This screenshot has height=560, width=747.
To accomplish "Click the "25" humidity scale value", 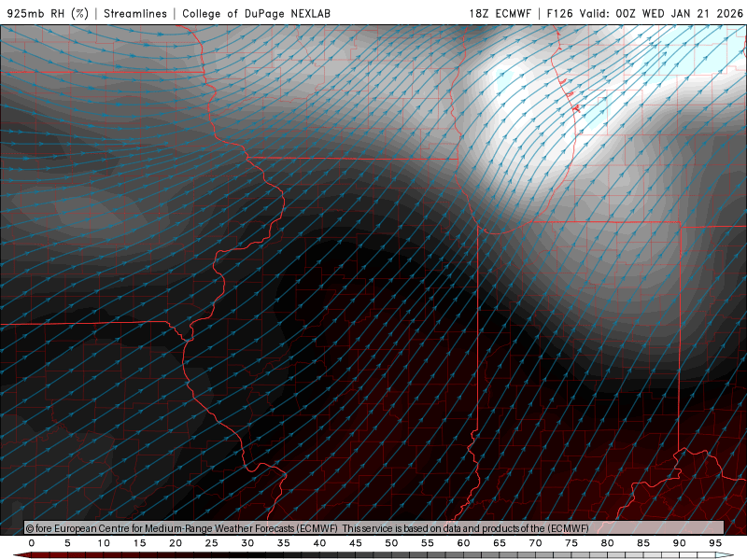I will pyautogui.click(x=212, y=543).
